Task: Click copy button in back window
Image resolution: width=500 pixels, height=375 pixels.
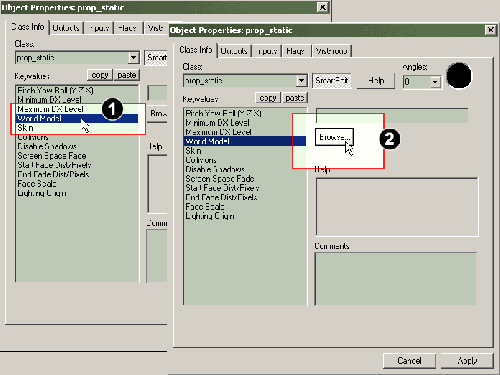Action: pyautogui.click(x=100, y=75)
